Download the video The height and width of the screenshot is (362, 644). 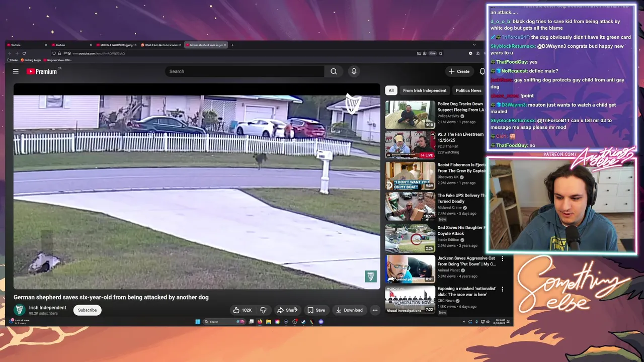click(349, 310)
